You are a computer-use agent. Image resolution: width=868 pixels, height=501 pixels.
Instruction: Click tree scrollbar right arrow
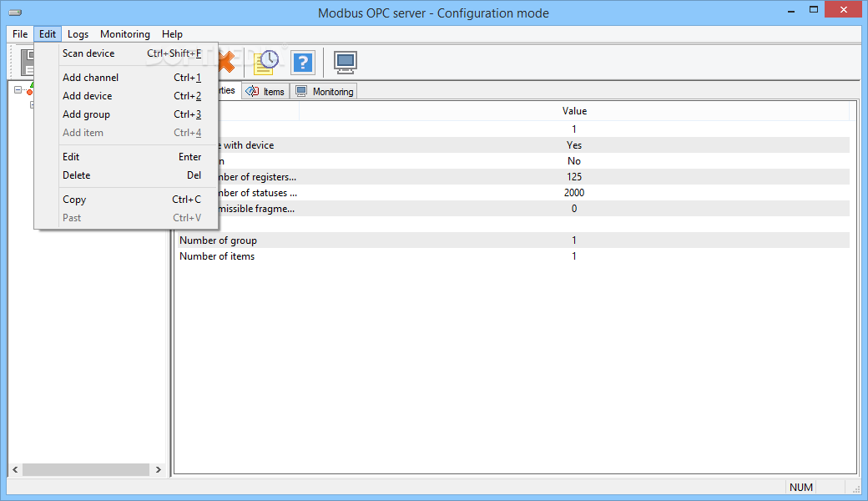[159, 469]
